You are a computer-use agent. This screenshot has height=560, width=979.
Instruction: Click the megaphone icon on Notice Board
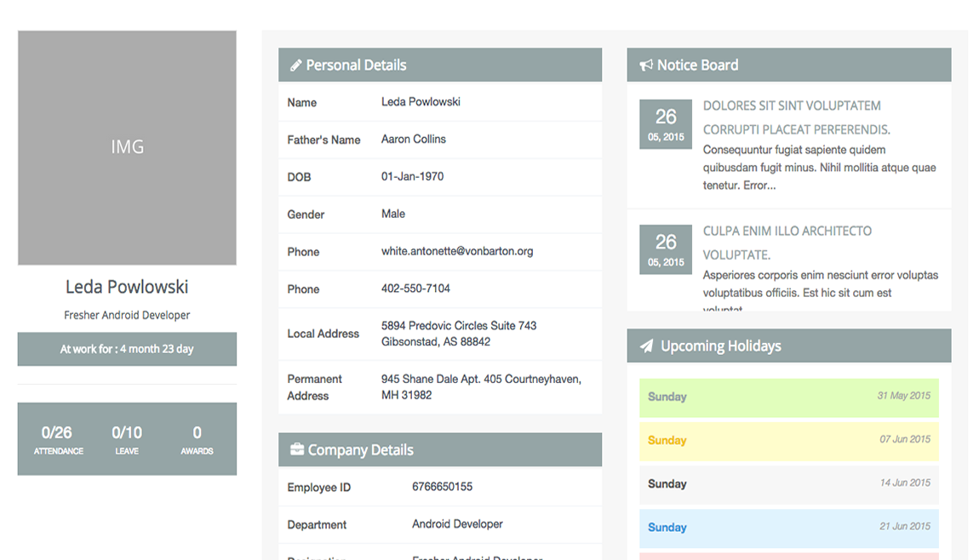646,66
